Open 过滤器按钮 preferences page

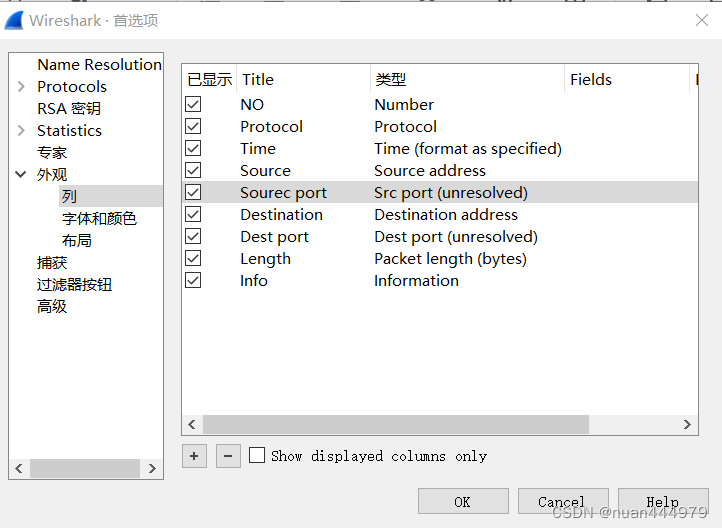coord(75,284)
